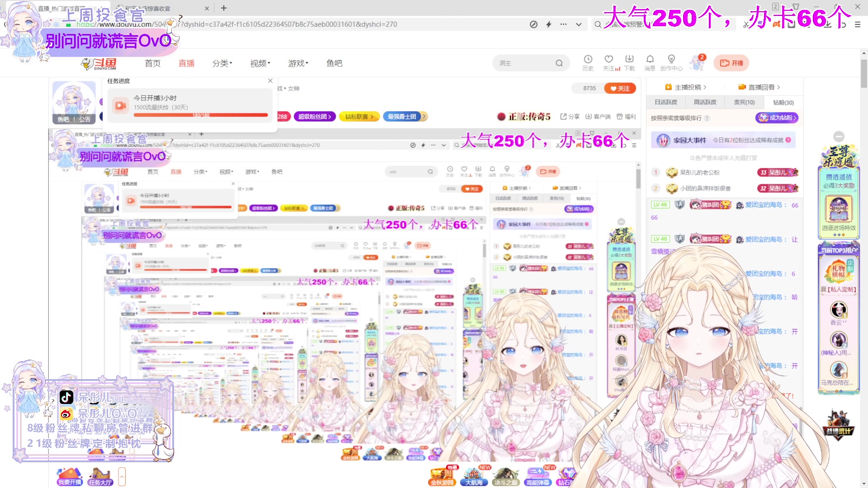Click 公告 under streamer avatar
This screenshot has height=488, width=868.
85,120
